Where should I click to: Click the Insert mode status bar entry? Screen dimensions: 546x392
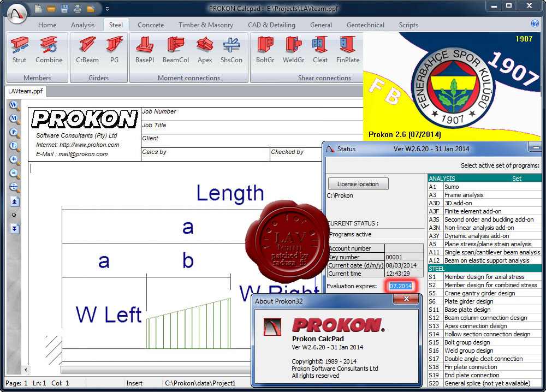click(x=134, y=383)
